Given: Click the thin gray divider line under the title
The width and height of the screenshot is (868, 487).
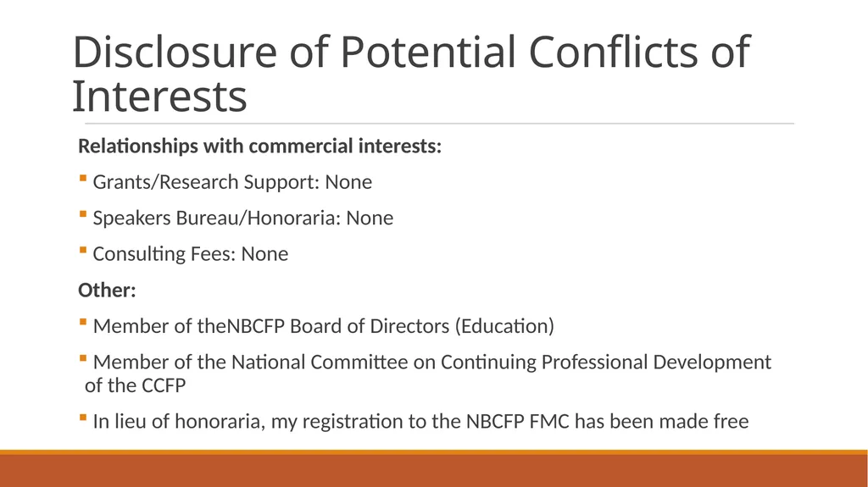Looking at the screenshot, I should click(x=440, y=124).
